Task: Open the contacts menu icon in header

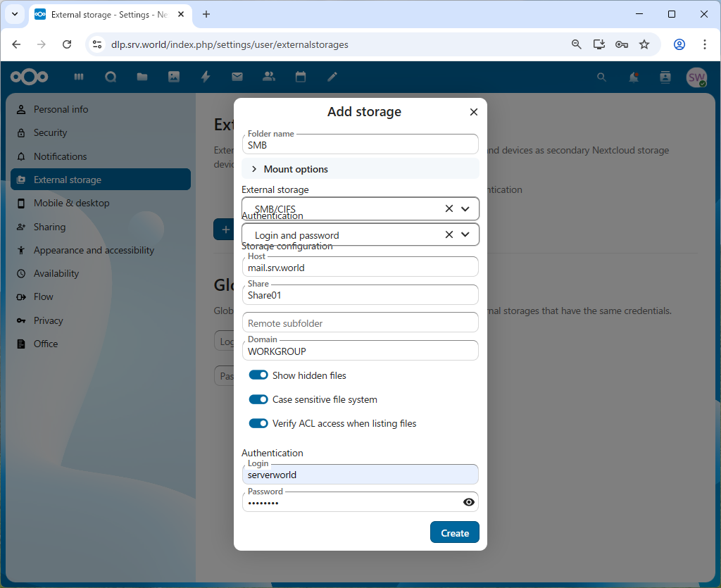Action: coord(665,77)
